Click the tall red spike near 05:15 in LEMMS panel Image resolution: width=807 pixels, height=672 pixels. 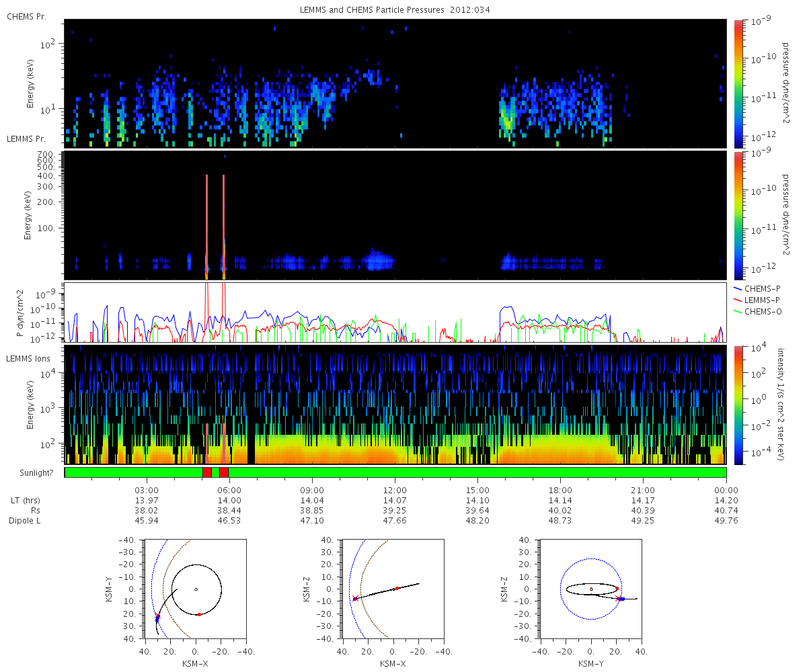point(206,225)
